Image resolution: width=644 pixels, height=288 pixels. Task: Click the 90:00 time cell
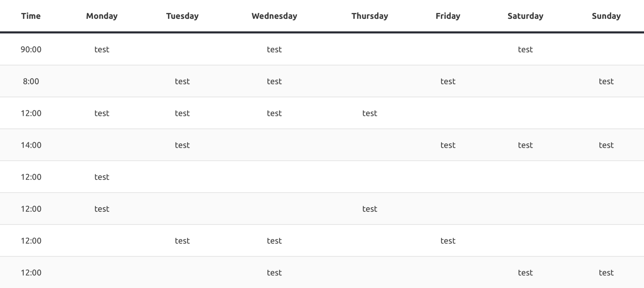tap(31, 50)
